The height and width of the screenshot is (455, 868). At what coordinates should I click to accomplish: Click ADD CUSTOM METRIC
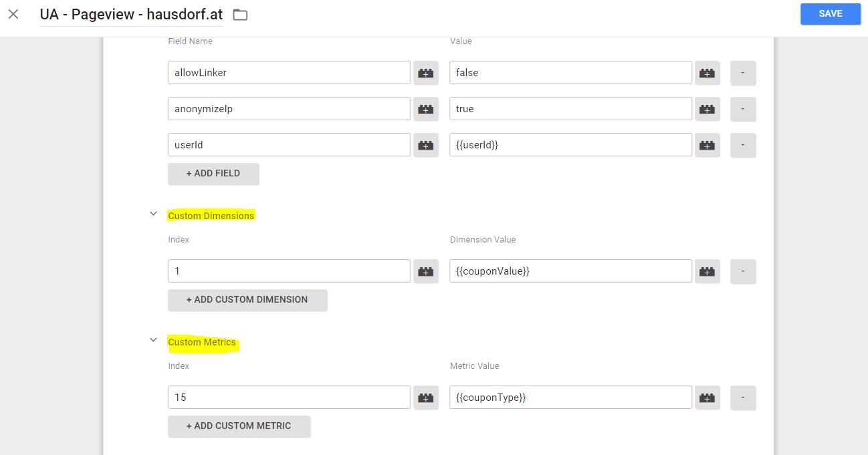point(239,426)
